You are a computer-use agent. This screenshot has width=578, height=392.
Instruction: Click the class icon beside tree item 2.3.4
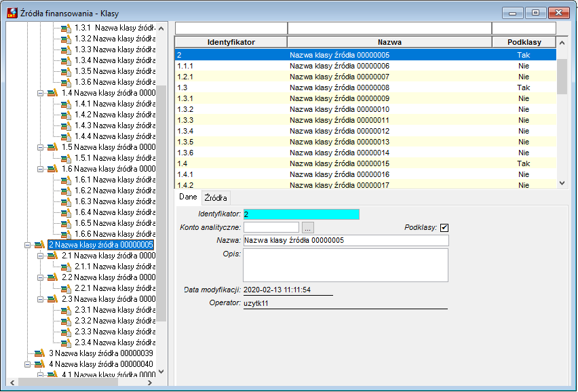(x=66, y=342)
